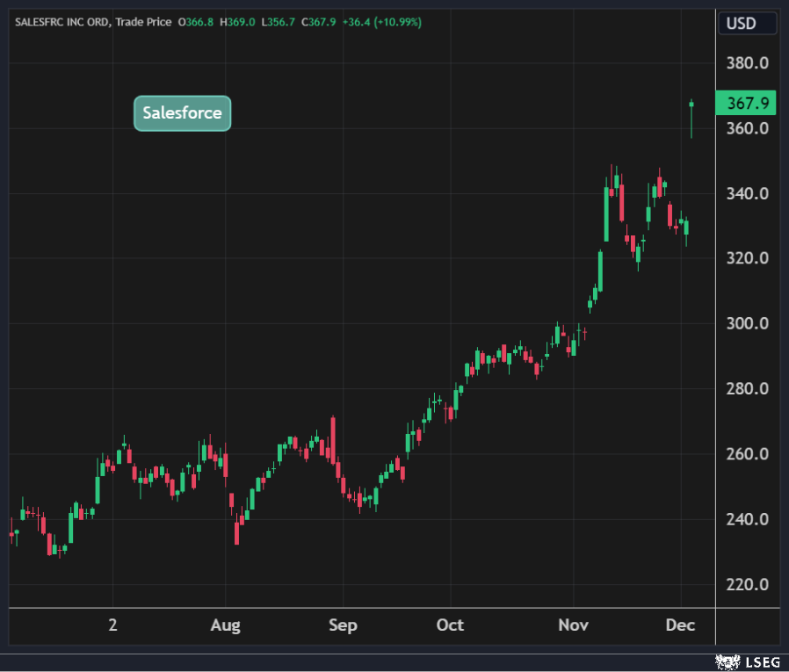The width and height of the screenshot is (789, 672).
Task: Click the 260.0 price axis label
Action: (748, 454)
